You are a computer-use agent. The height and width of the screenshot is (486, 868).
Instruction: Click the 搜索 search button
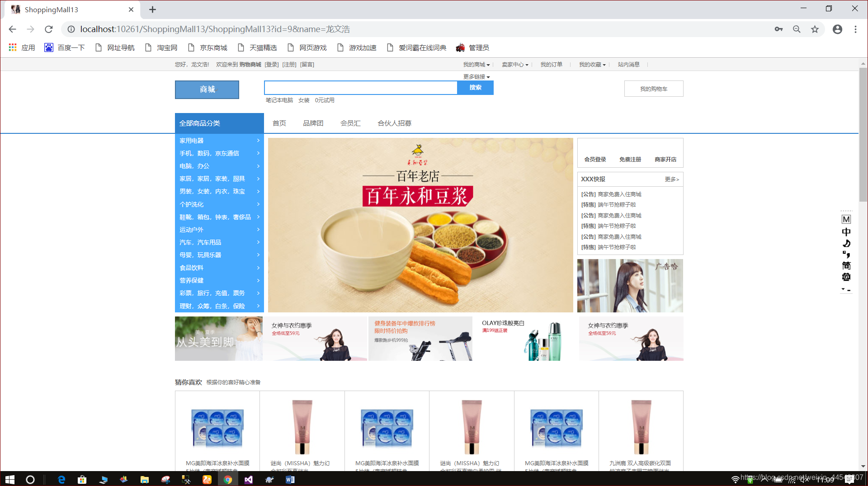pyautogui.click(x=475, y=88)
